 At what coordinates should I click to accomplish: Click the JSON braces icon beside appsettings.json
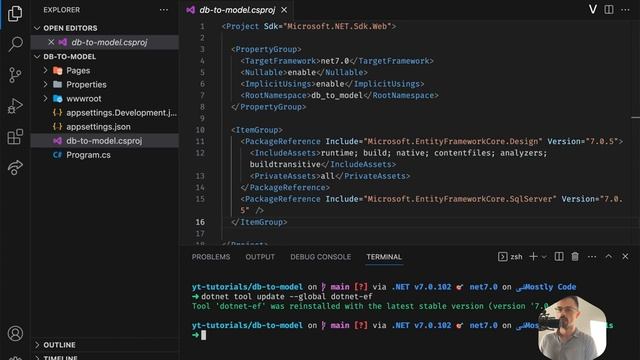point(58,127)
